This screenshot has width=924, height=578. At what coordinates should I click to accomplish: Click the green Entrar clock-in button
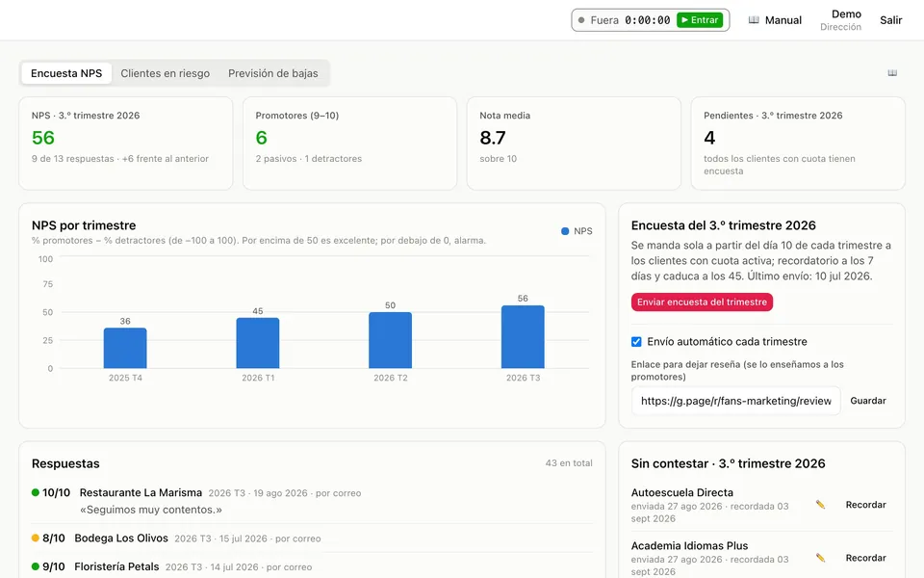pyautogui.click(x=700, y=20)
